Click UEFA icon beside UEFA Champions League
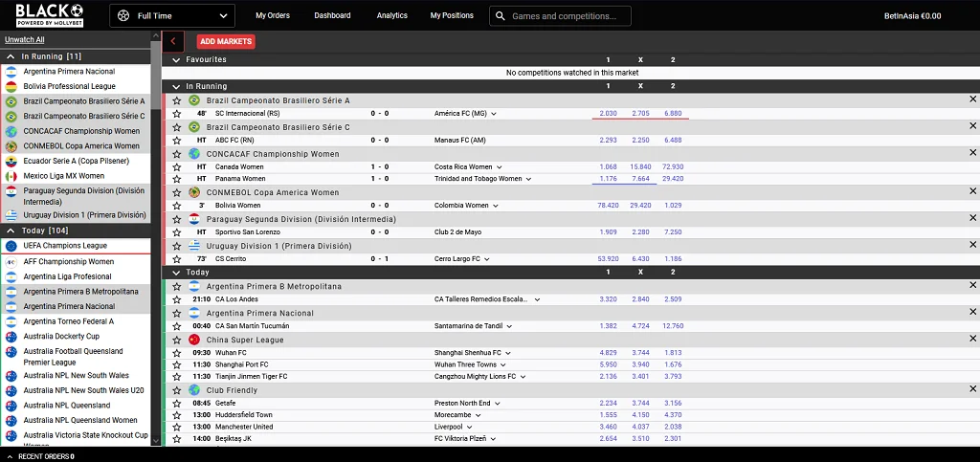 coord(11,246)
